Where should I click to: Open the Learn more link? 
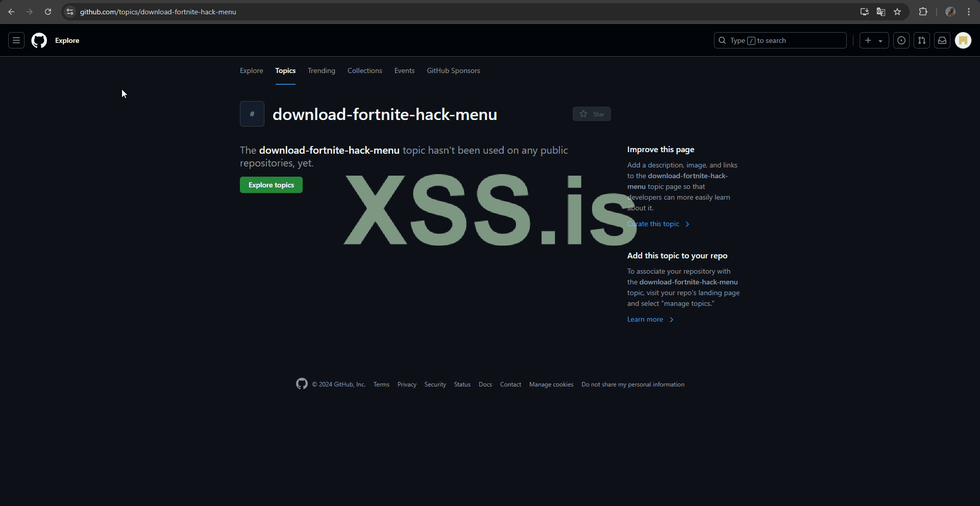pyautogui.click(x=645, y=320)
